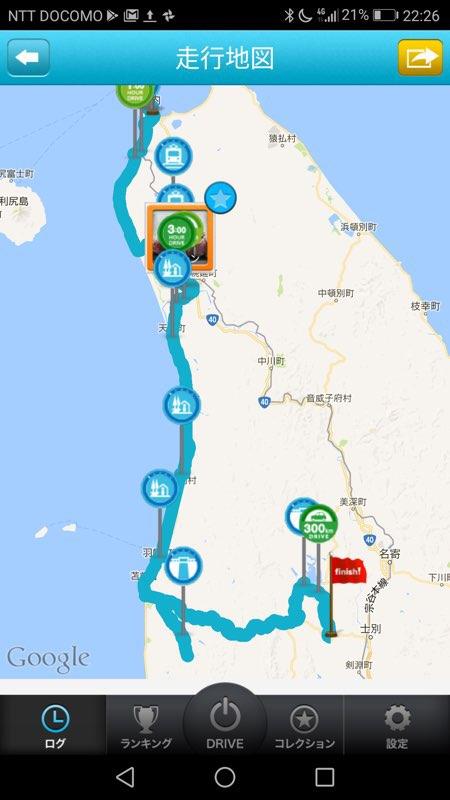Open the ログ tab

pyautogui.click(x=55, y=727)
